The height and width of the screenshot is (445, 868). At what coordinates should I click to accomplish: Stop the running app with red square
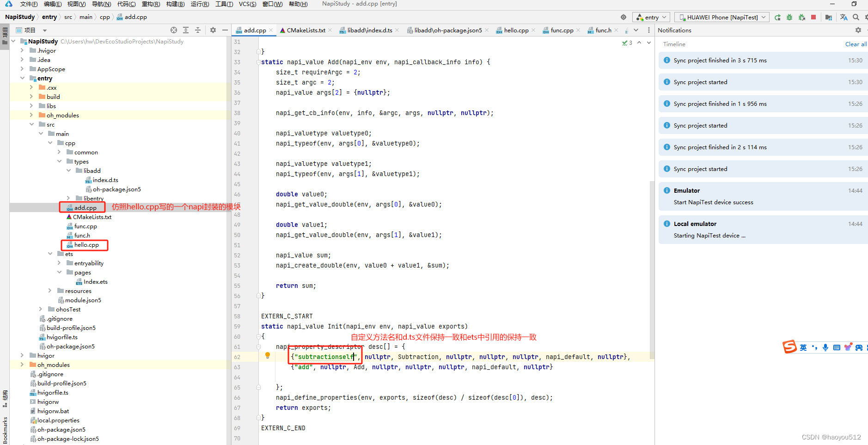(x=813, y=17)
